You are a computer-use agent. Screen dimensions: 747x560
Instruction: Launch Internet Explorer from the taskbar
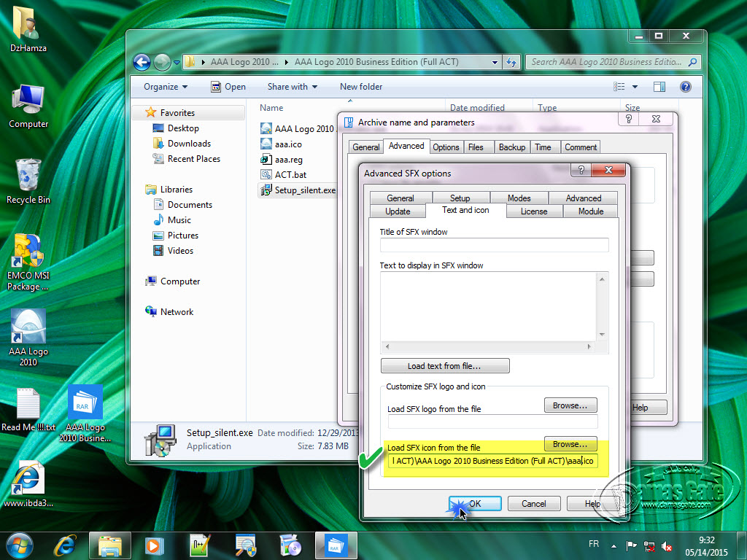point(65,545)
